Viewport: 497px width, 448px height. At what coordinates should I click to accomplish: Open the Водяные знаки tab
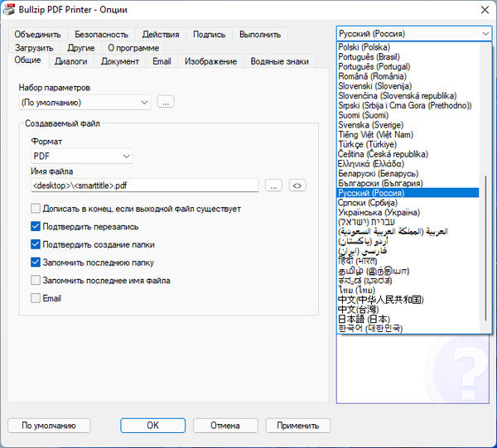[280, 61]
